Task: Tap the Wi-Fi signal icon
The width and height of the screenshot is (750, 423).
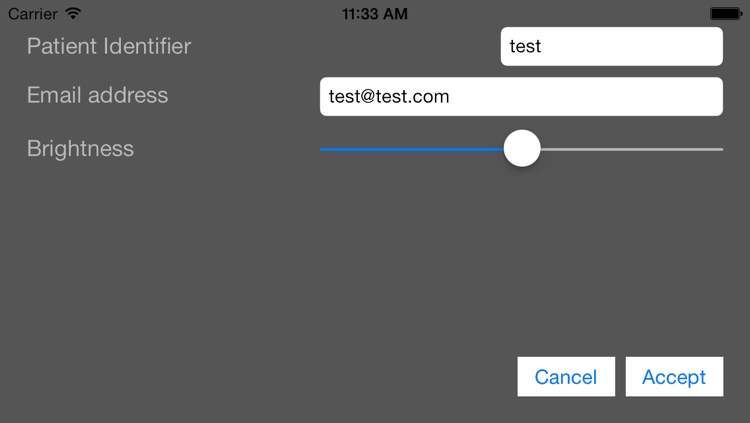Action: pyautogui.click(x=73, y=14)
